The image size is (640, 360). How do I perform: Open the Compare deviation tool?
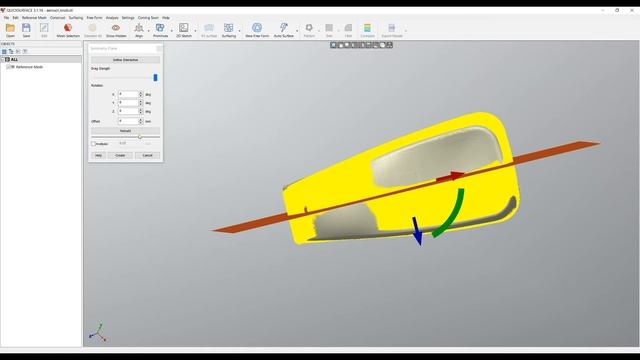367,28
